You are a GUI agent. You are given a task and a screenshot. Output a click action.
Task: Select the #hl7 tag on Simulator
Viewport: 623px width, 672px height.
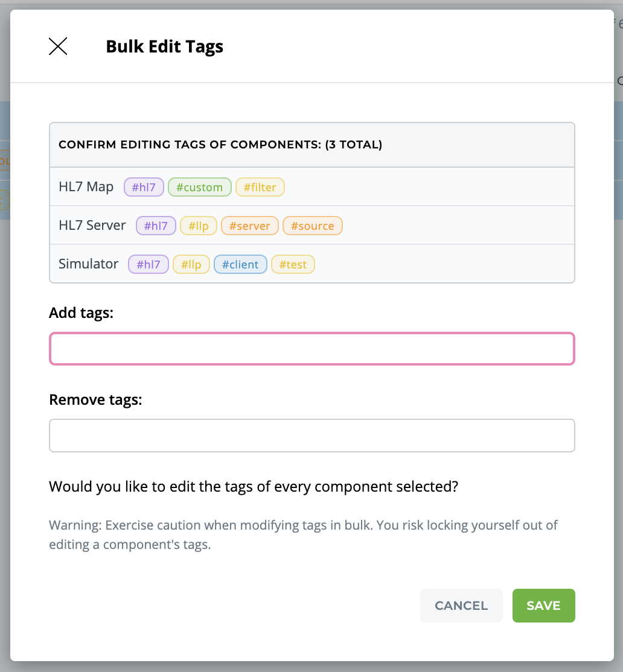149,264
